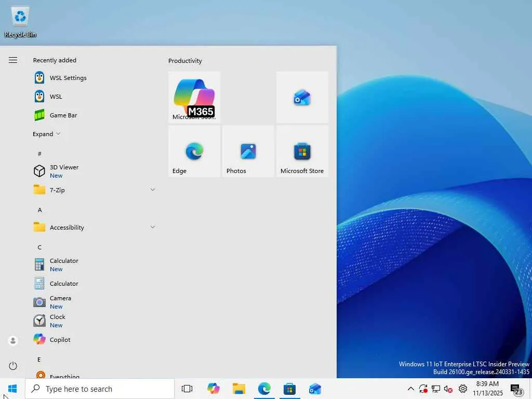
Task: Open Calculator without New label
Action: [95, 283]
